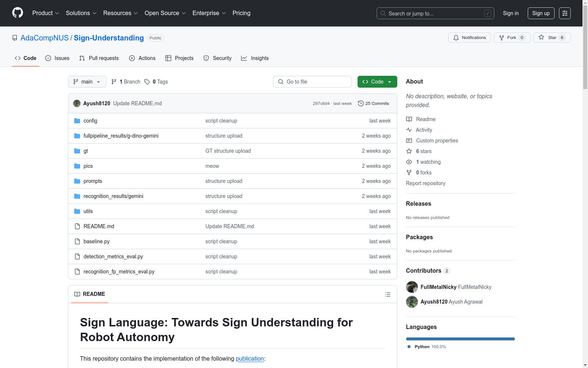Open the 297c6d4 commit hash
This screenshot has width=588, height=368.
(x=321, y=103)
